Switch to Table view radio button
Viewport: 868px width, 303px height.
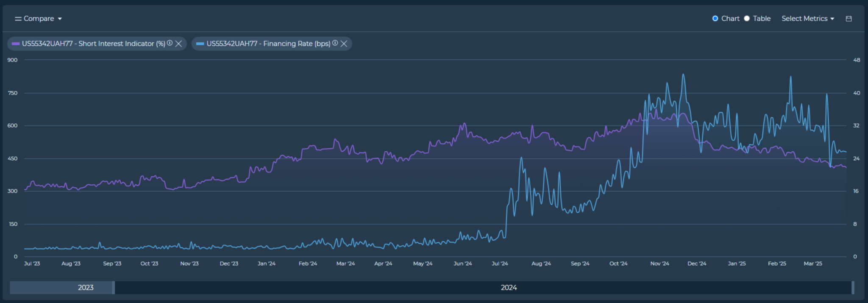point(747,19)
